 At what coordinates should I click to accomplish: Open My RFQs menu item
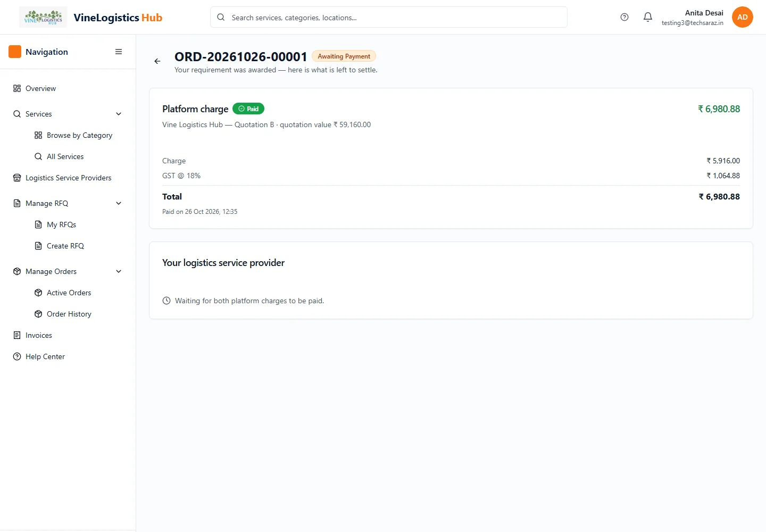(79, 225)
